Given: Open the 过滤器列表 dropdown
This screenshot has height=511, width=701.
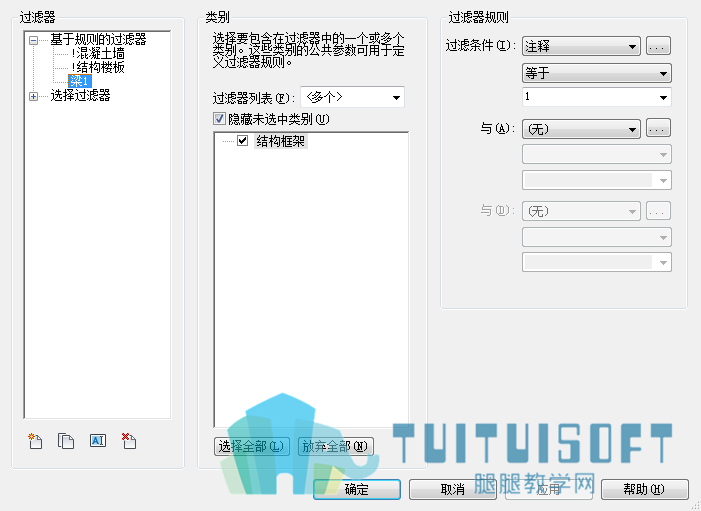Looking at the screenshot, I should tap(352, 97).
